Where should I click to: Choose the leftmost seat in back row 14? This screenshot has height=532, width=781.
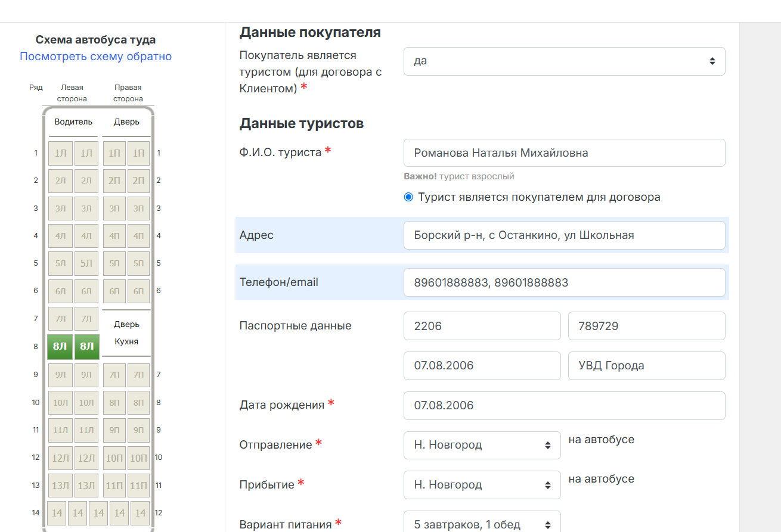click(x=57, y=513)
